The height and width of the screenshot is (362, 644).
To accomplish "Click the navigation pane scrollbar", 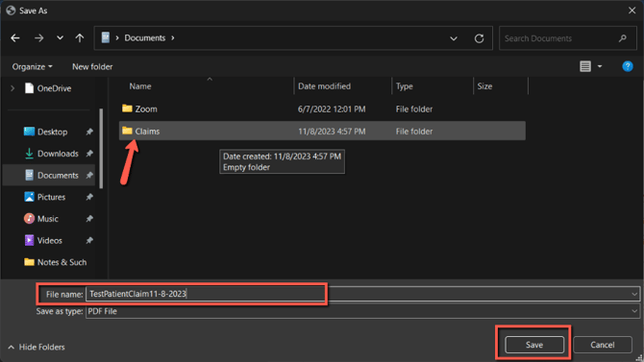I will click(101, 149).
